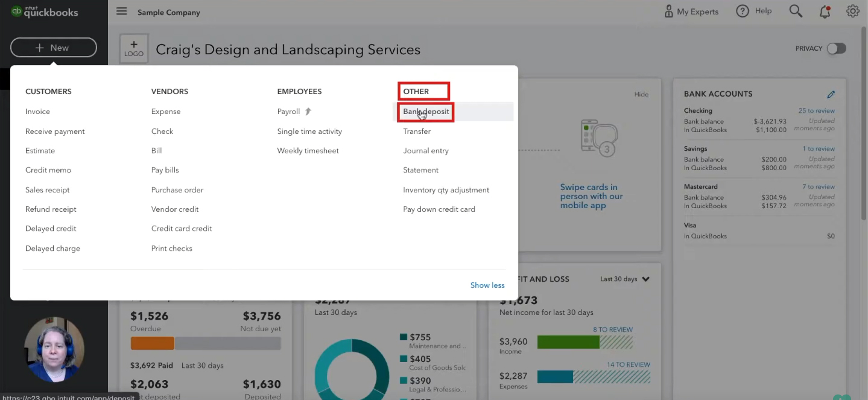Select Delayed charge
Screen dimensions: 868x400
click(52, 249)
